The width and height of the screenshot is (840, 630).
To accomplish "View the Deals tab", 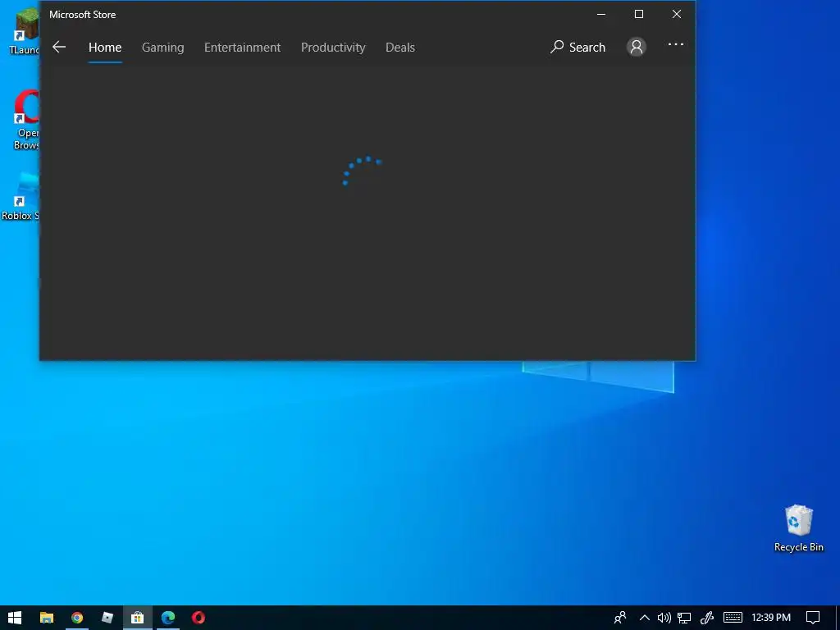I will (400, 47).
